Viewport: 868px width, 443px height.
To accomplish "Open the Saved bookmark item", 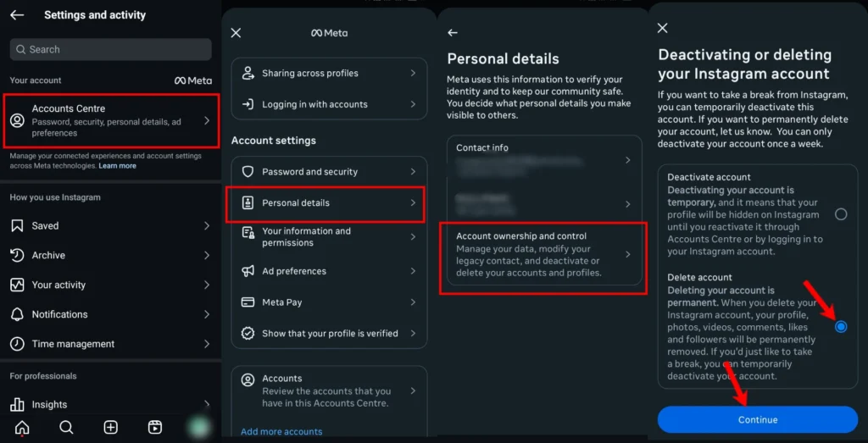I will point(45,226).
